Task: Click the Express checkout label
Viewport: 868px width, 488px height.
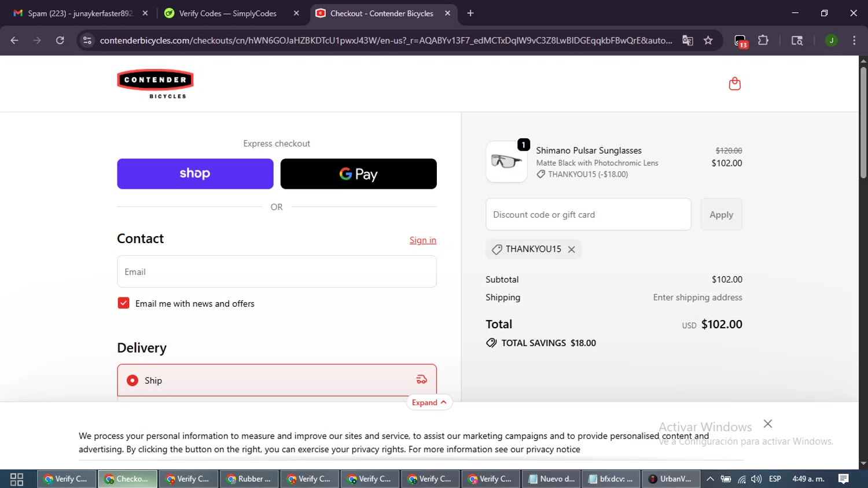Action: point(277,144)
